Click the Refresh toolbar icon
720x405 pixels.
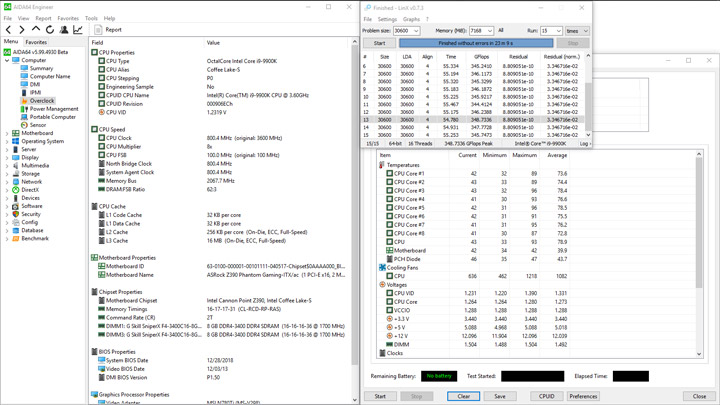point(50,30)
